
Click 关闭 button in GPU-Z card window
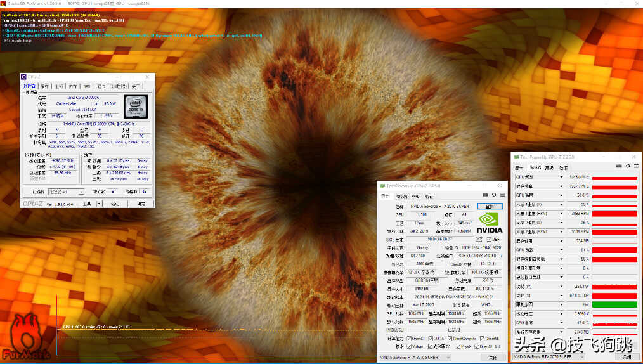click(493, 358)
